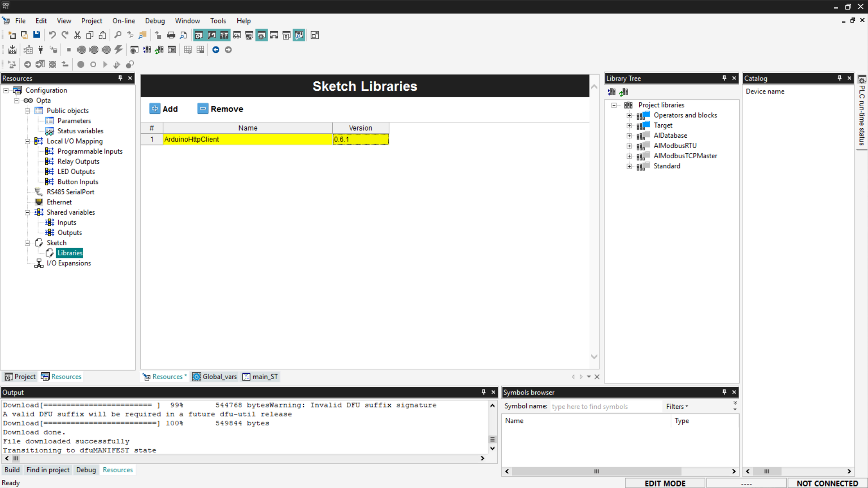
Task: Click the Connect to target plug icon
Action: tap(41, 50)
